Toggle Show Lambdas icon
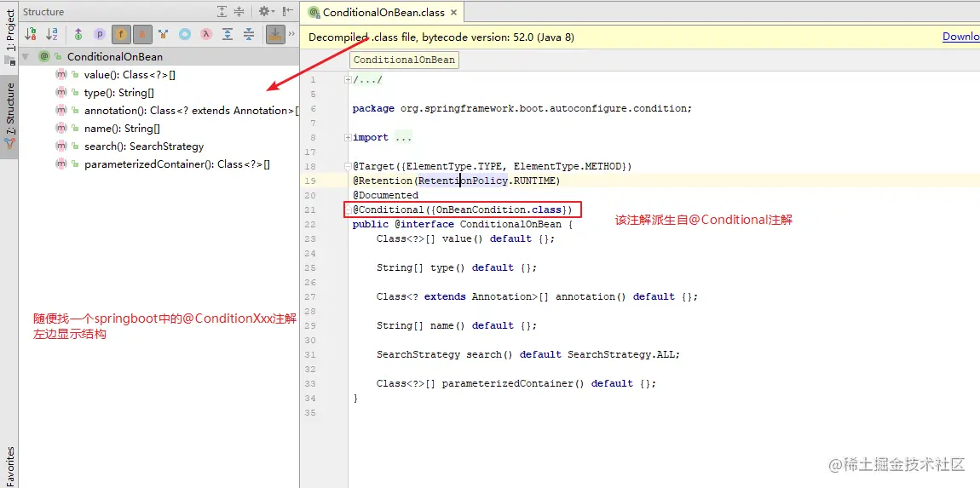 pos(205,34)
